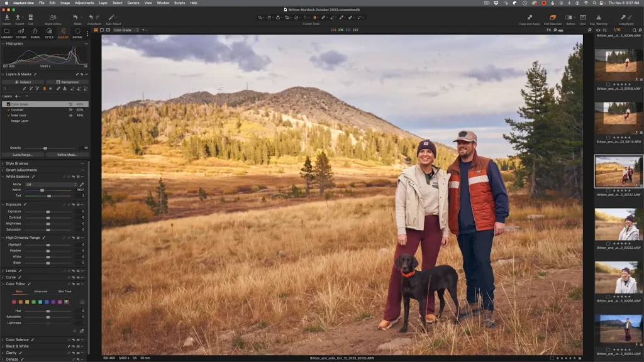Click the Reset adjustments icon
Viewport: 644px width, 362px height.
[75, 18]
